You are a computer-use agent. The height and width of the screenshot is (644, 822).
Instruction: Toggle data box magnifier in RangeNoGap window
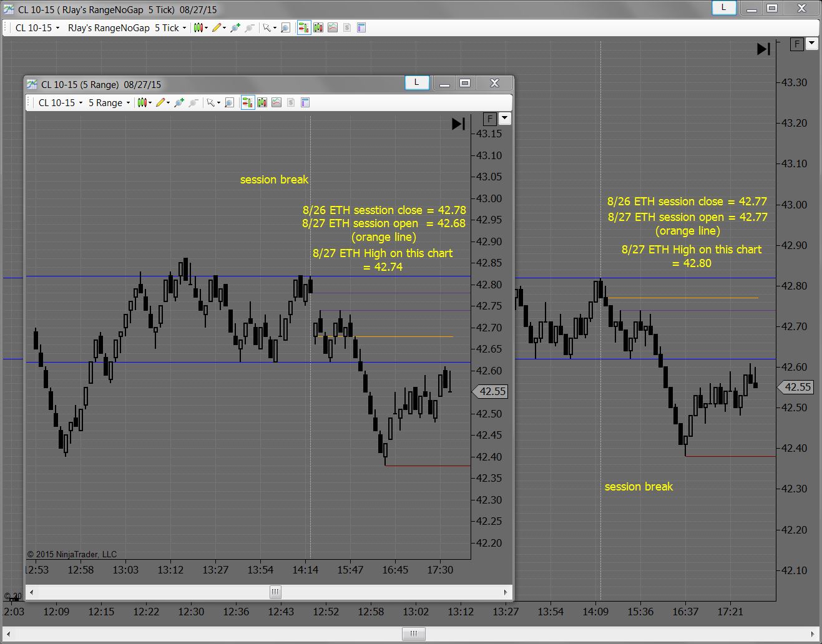pyautogui.click(x=285, y=27)
